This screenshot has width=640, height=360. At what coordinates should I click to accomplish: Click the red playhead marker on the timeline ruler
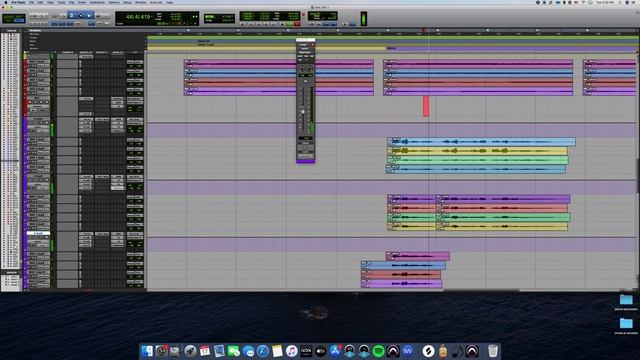point(424,30)
